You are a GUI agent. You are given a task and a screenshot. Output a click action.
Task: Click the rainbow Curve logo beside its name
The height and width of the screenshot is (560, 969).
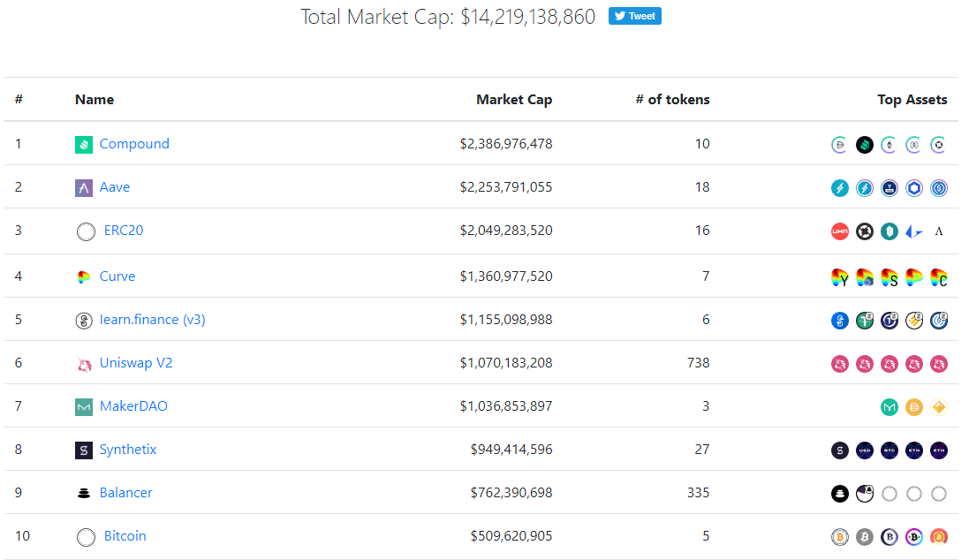(84, 277)
